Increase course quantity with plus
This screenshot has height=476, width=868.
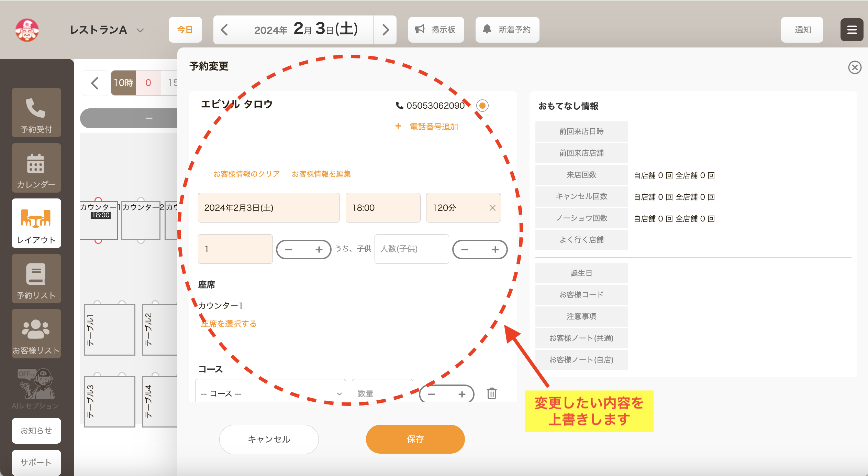pos(462,394)
